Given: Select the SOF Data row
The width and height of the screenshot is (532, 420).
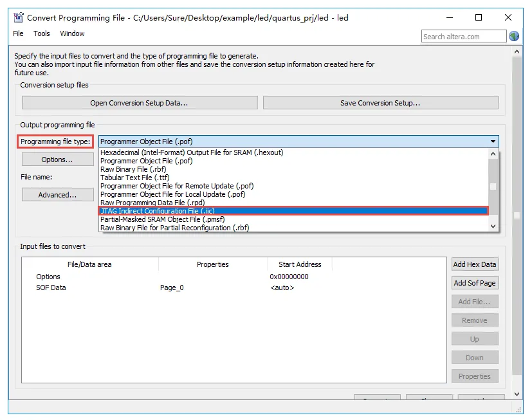Looking at the screenshot, I should coord(234,288).
